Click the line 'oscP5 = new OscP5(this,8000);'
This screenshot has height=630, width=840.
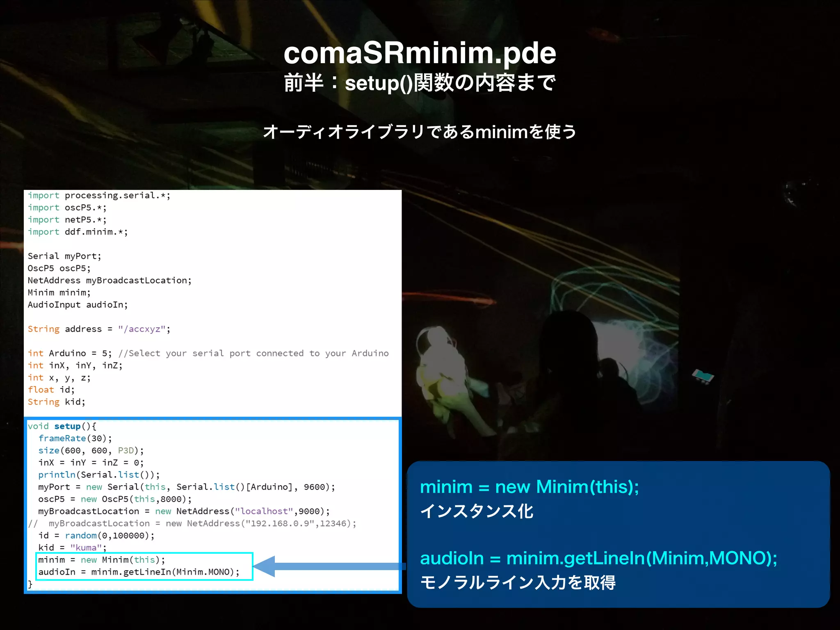(115, 499)
